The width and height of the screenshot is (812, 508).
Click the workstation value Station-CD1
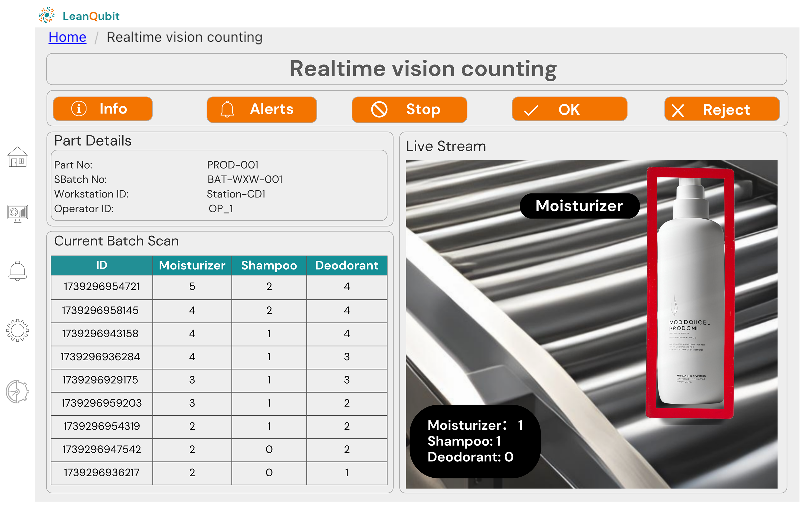(x=236, y=194)
